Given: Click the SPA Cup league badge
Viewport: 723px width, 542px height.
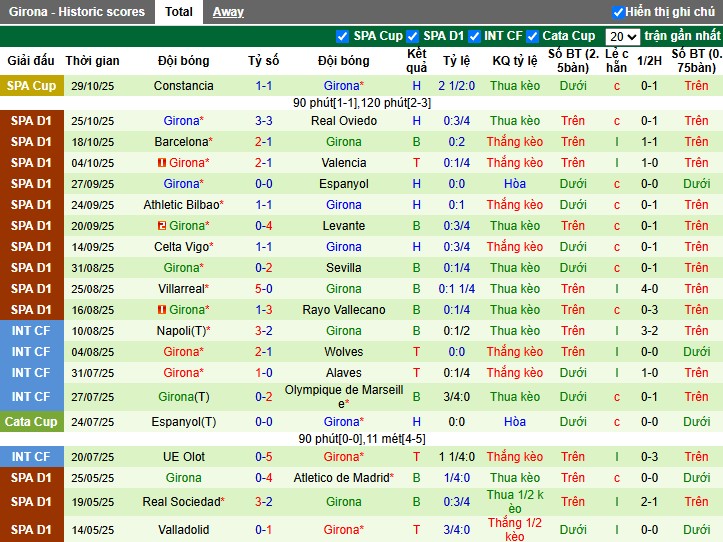Looking at the screenshot, I should (31, 86).
